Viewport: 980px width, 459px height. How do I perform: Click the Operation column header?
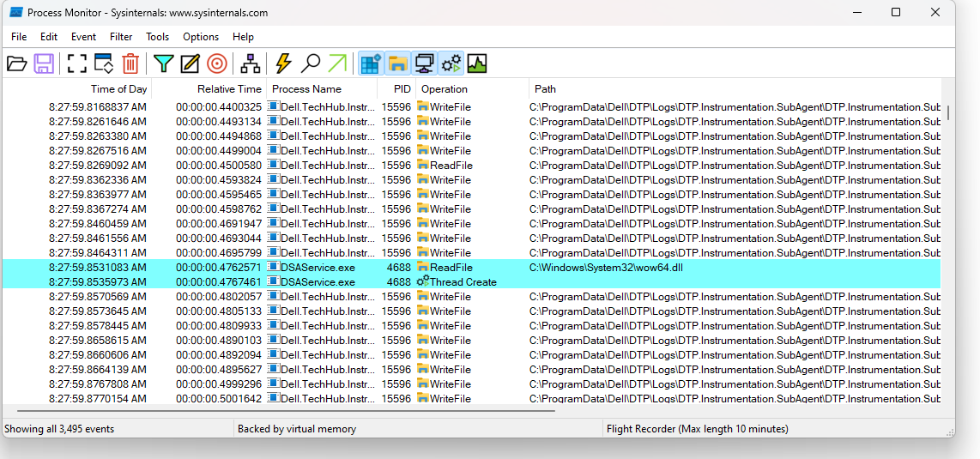[472, 88]
